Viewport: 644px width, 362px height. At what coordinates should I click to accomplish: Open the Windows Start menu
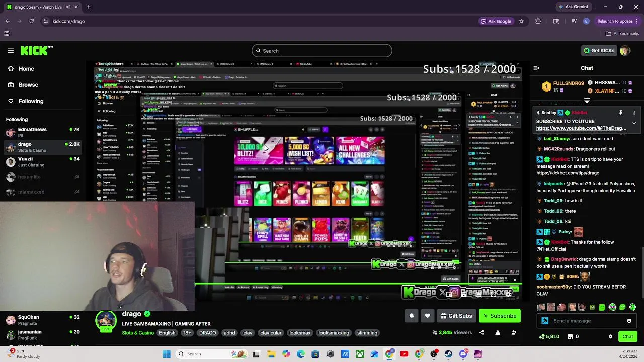167,354
